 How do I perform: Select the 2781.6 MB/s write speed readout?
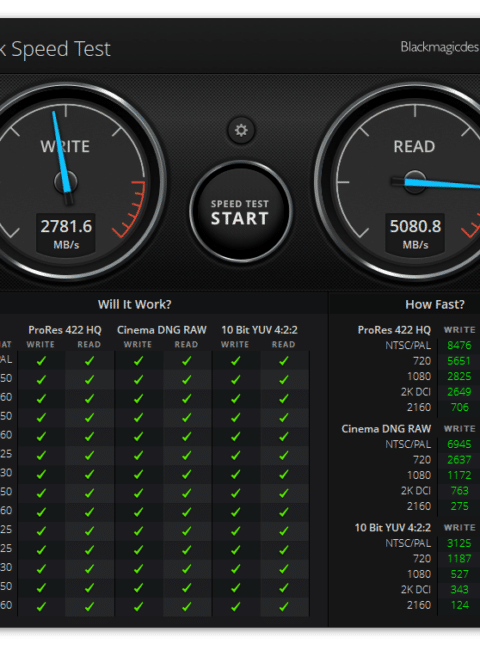tap(66, 233)
